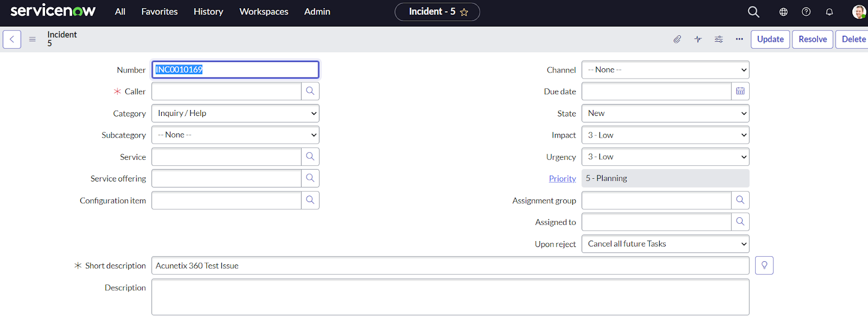
Task: Expand the State dropdown
Action: pyautogui.click(x=666, y=113)
